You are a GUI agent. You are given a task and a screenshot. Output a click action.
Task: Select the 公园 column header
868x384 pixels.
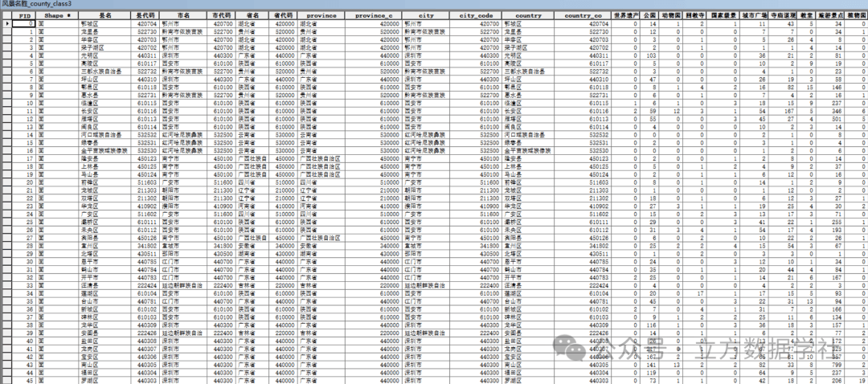pos(650,15)
